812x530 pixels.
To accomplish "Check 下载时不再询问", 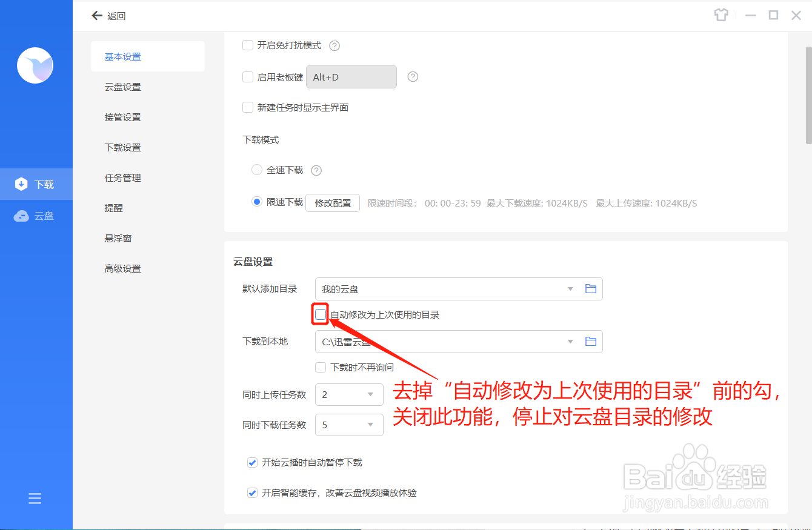I will (x=320, y=367).
